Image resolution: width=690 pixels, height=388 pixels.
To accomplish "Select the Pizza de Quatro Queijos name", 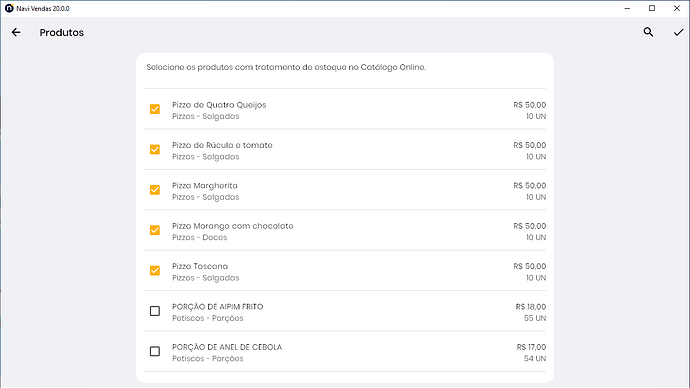I will (x=219, y=105).
